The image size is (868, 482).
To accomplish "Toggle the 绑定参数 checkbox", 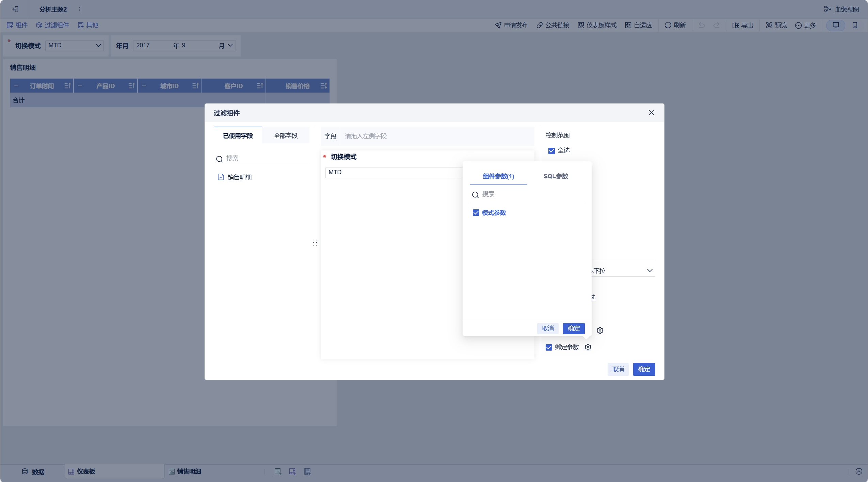I will click(549, 347).
